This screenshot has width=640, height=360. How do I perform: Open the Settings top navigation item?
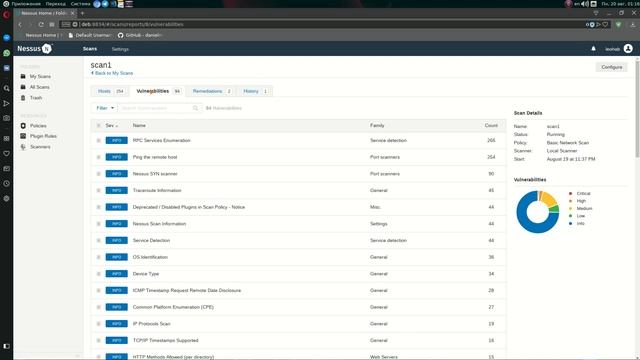coord(120,49)
